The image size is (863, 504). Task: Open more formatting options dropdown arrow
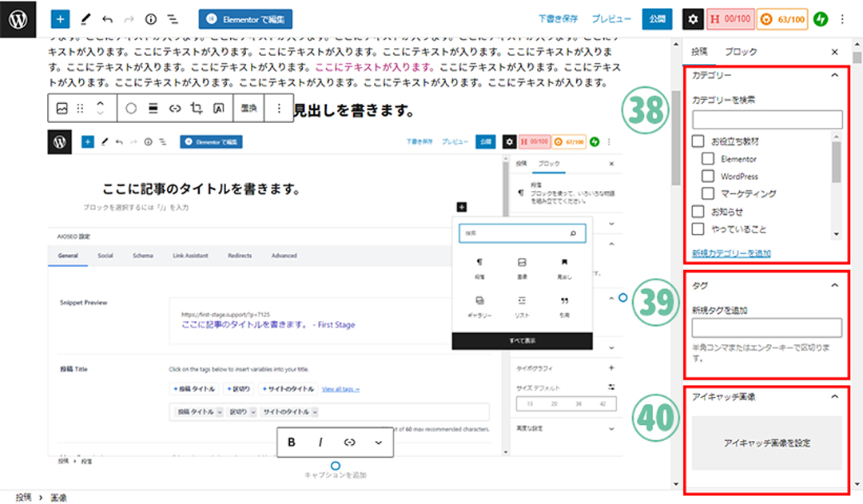tap(378, 442)
